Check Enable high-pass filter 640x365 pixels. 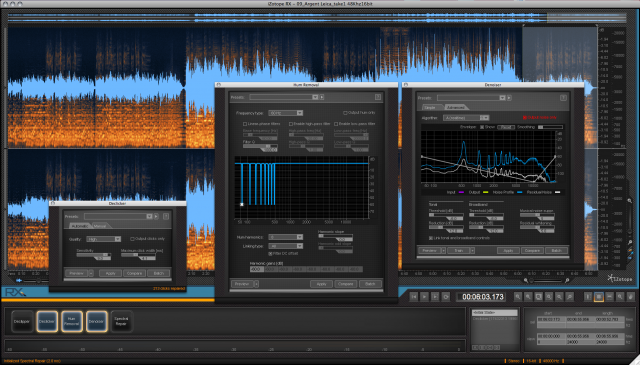click(x=291, y=124)
